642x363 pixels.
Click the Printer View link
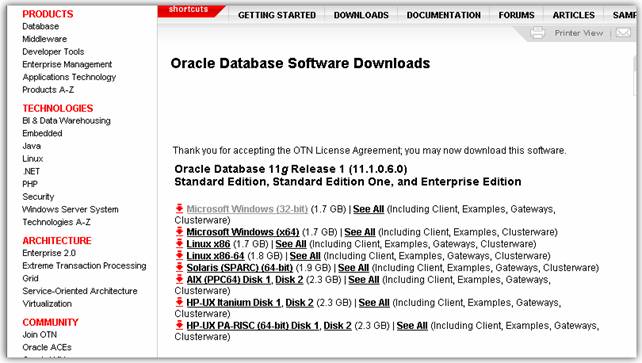click(x=579, y=33)
